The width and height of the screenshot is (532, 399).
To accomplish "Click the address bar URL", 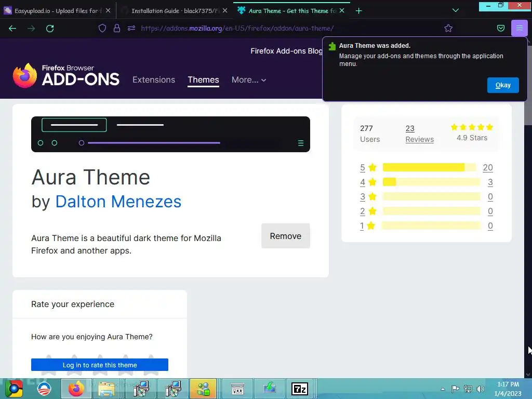I will [237, 29].
